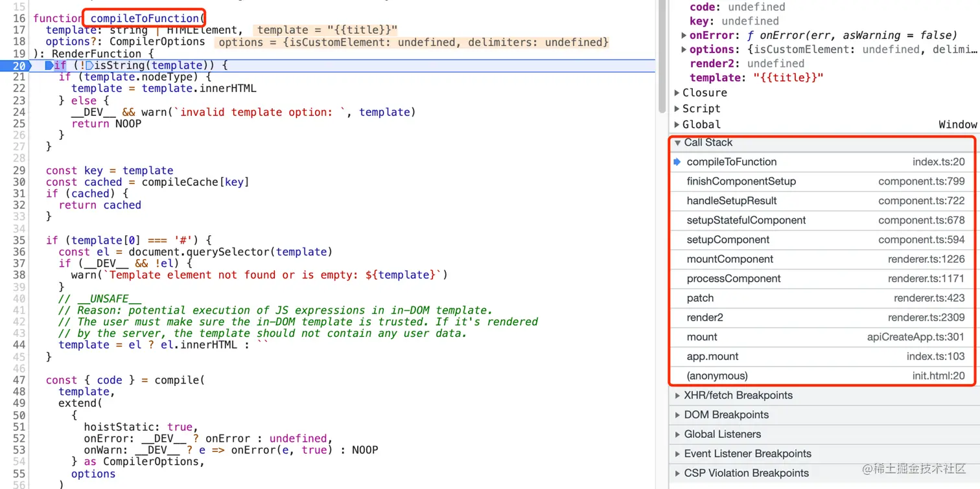Expand DOM Breakpoints section

[x=678, y=415]
